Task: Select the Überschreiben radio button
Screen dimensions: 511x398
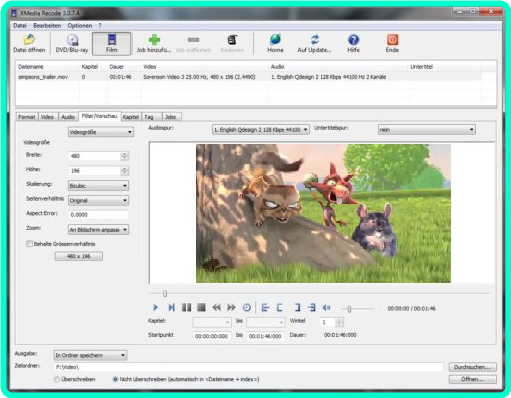Action: [57, 379]
